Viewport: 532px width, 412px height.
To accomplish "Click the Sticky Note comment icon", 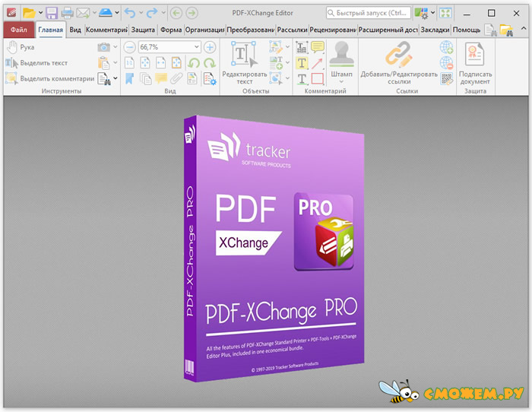I will click(x=317, y=47).
